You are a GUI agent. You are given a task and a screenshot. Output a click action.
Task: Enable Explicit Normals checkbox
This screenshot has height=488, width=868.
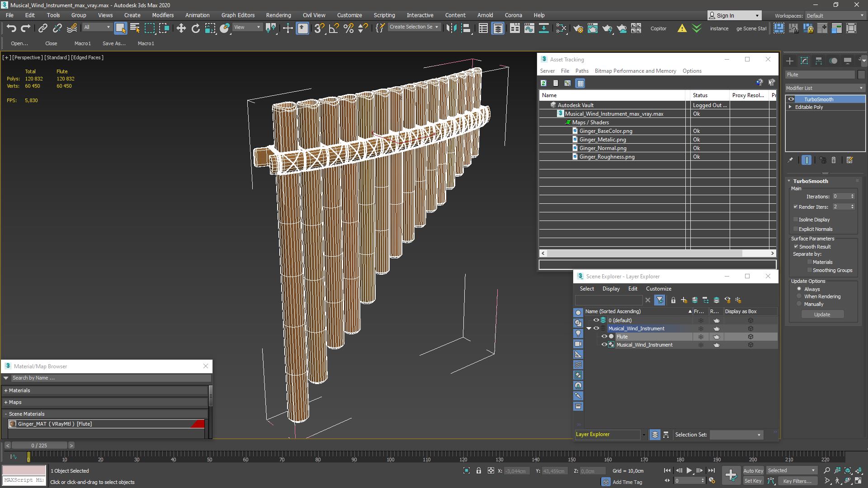pyautogui.click(x=796, y=229)
